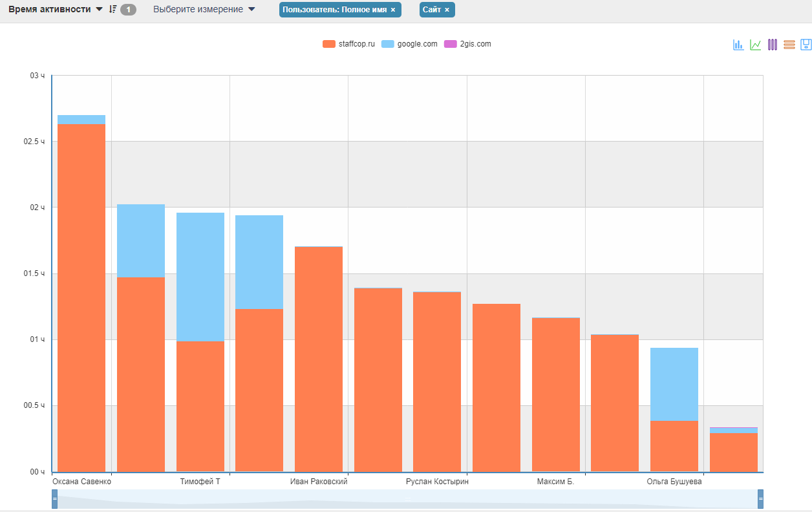The width and height of the screenshot is (812, 512).
Task: Select the horizontal stacked bars icon
Action: tap(789, 45)
